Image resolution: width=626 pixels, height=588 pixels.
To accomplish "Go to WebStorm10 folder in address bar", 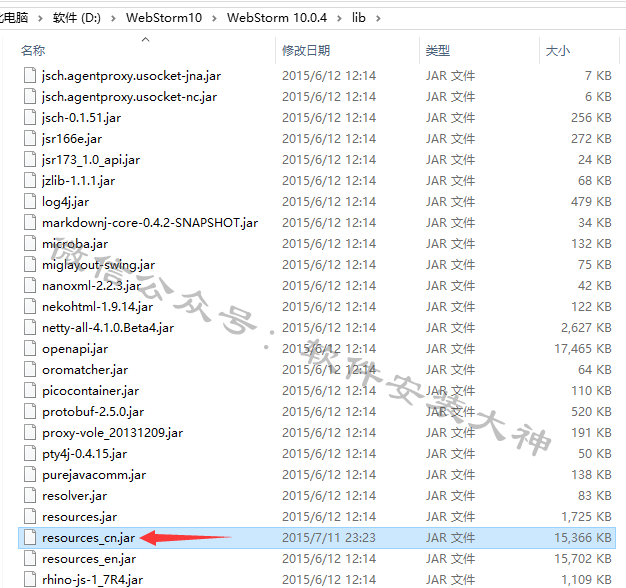I will [x=164, y=18].
